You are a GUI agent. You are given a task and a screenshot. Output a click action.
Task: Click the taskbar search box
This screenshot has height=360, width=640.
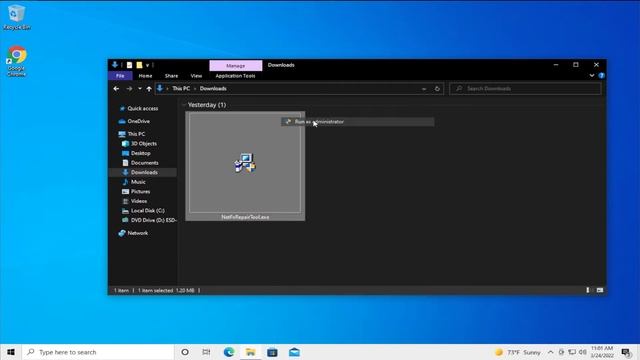[x=98, y=352]
